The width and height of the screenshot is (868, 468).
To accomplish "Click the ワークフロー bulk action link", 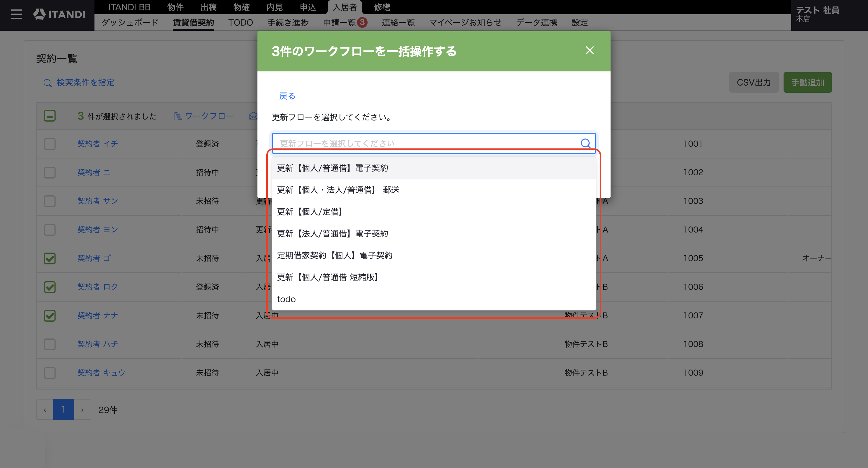I will click(209, 116).
